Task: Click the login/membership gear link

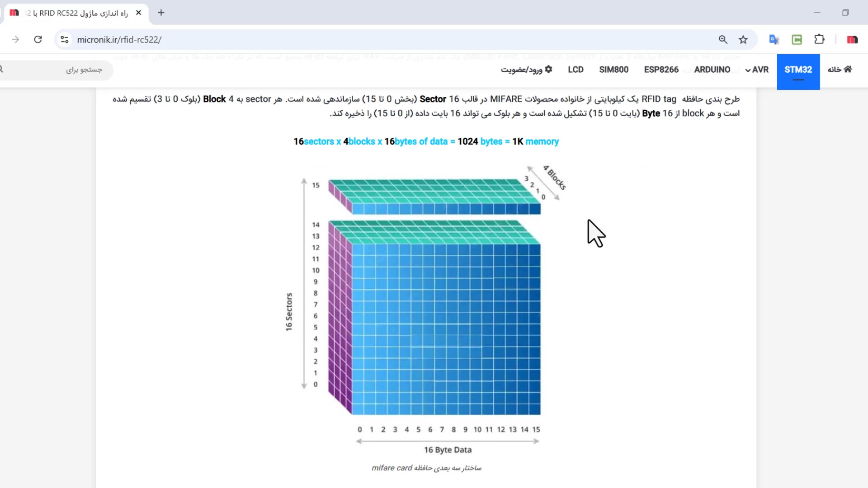Action: point(526,70)
